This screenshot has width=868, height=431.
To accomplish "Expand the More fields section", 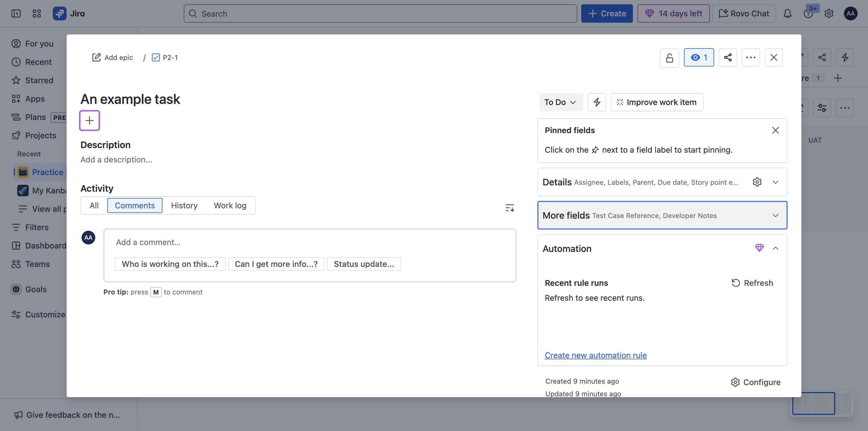I will click(662, 215).
